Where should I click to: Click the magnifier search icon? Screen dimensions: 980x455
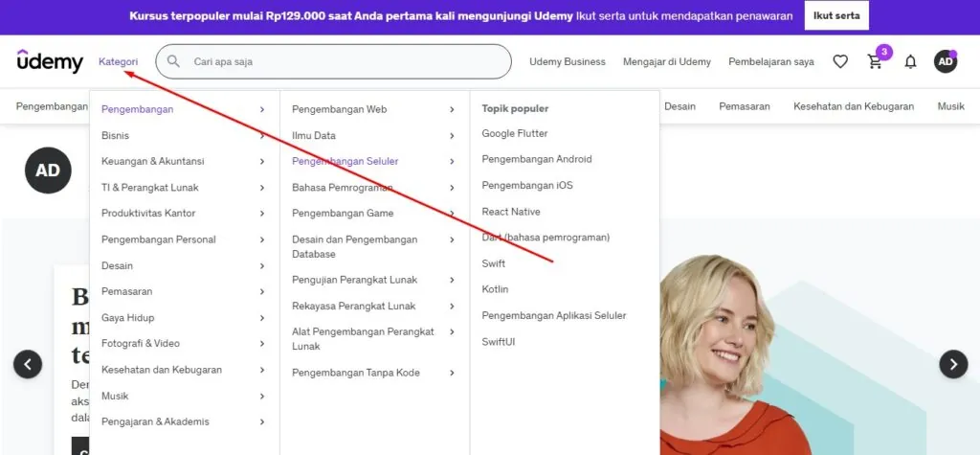(x=174, y=61)
